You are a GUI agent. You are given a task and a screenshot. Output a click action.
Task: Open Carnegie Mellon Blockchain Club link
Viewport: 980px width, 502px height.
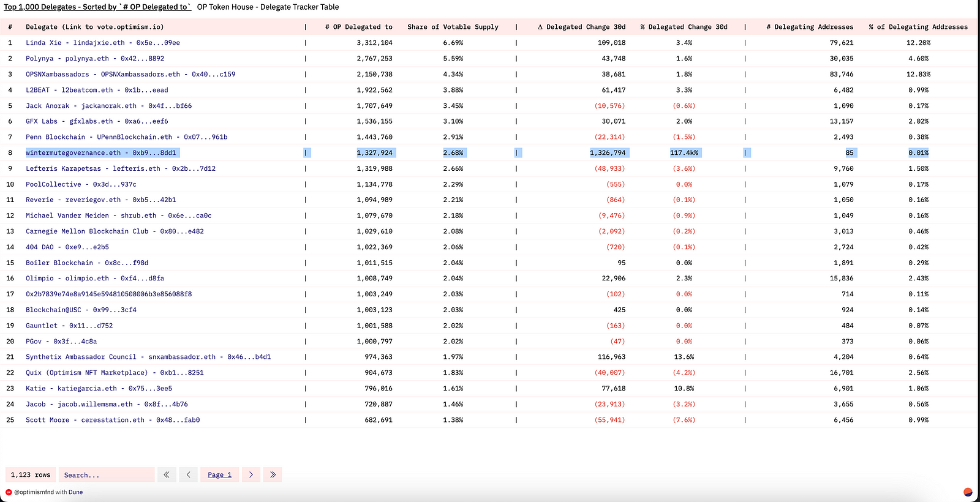tap(115, 231)
